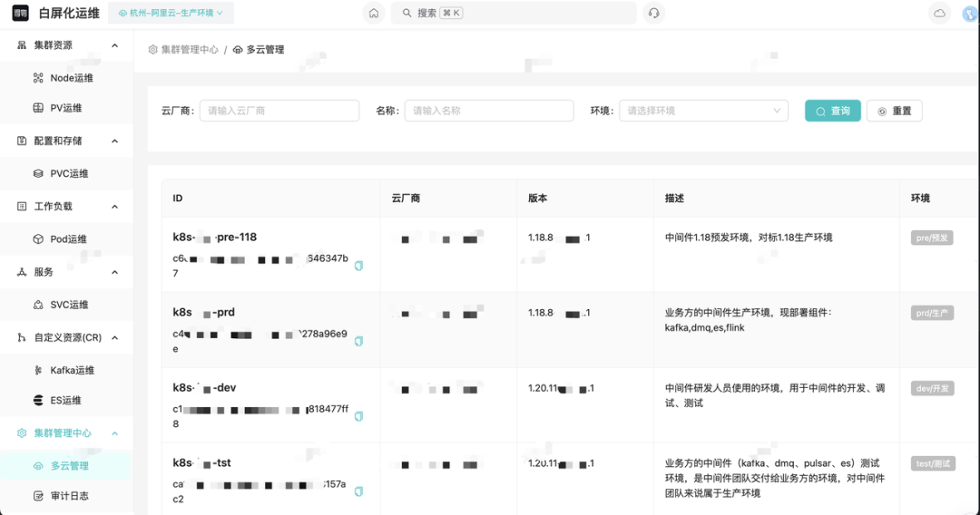Collapse the 配置和存储 sidebar section
The width and height of the screenshot is (980, 515).
(114, 141)
